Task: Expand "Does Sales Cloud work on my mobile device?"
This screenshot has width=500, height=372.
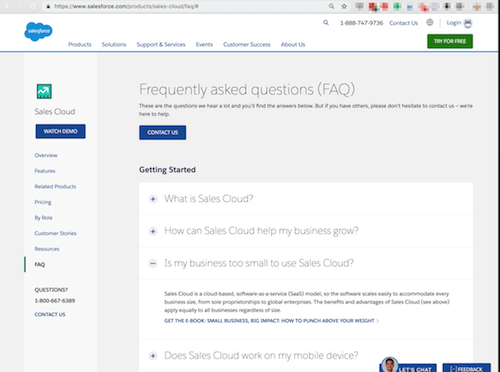Action: pos(153,356)
